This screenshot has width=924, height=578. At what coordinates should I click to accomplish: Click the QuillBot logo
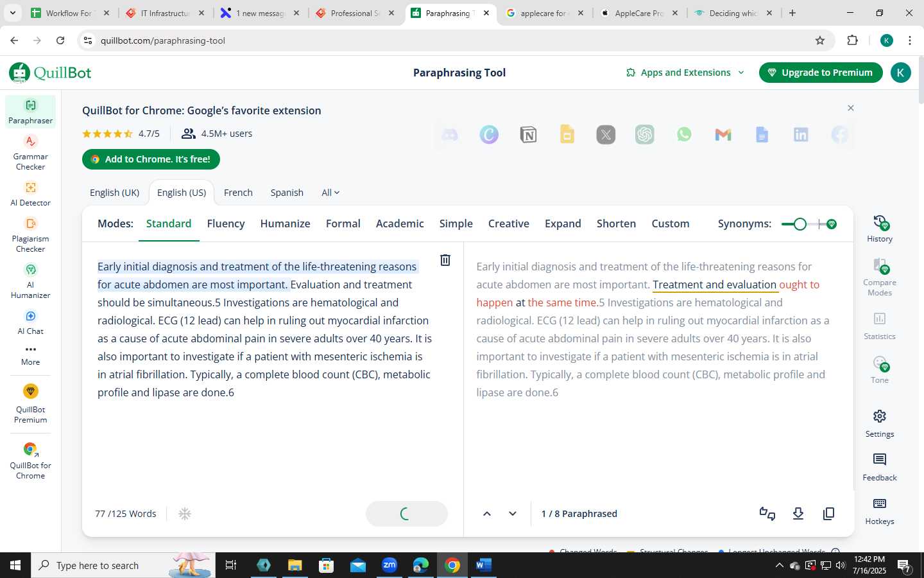[50, 73]
